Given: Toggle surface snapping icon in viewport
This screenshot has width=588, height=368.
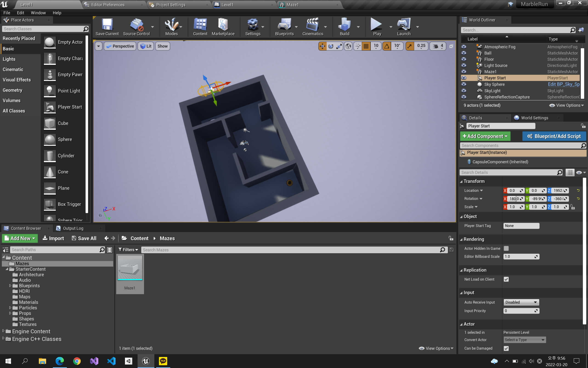Looking at the screenshot, I should pyautogui.click(x=358, y=46).
